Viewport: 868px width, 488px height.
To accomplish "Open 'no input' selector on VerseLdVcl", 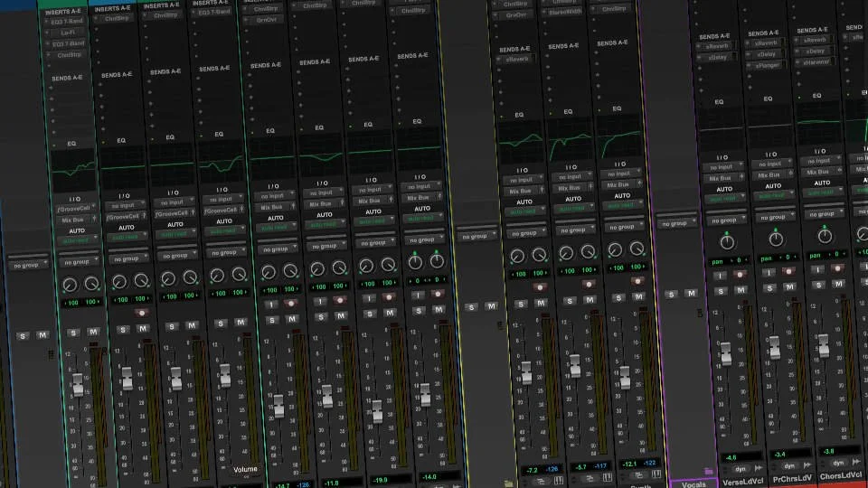I will point(724,166).
